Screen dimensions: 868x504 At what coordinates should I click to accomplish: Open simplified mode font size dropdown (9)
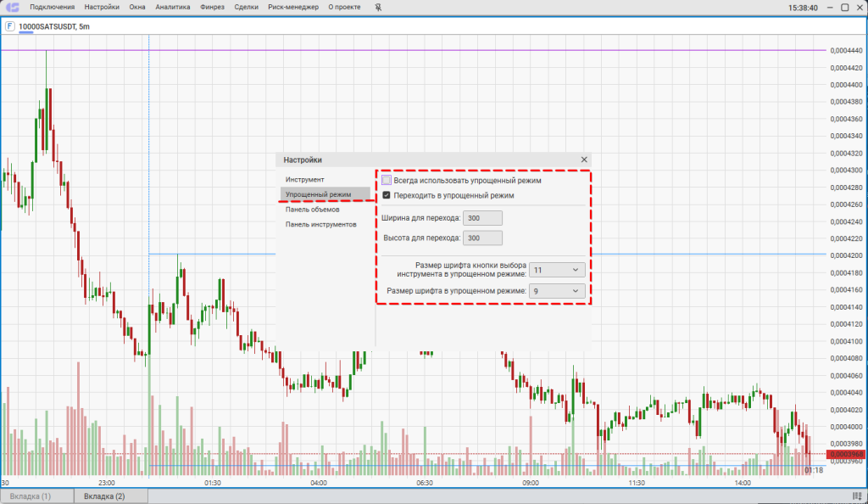[557, 291]
